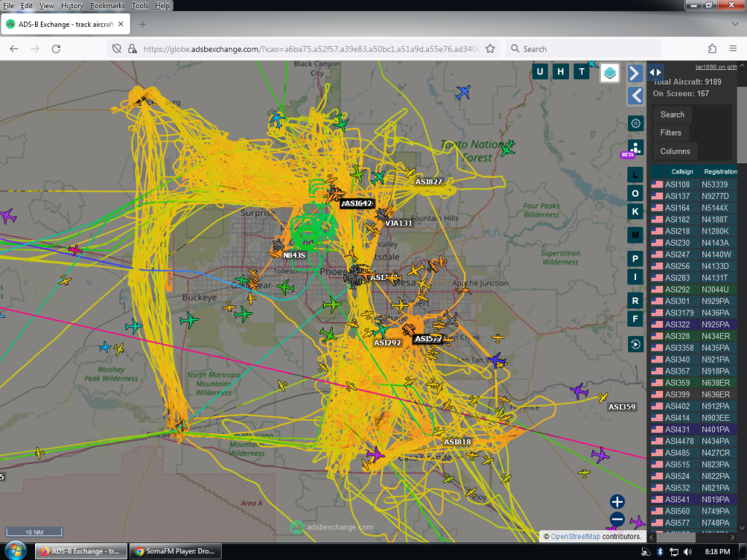Zoom out with the minus button

pyautogui.click(x=617, y=518)
